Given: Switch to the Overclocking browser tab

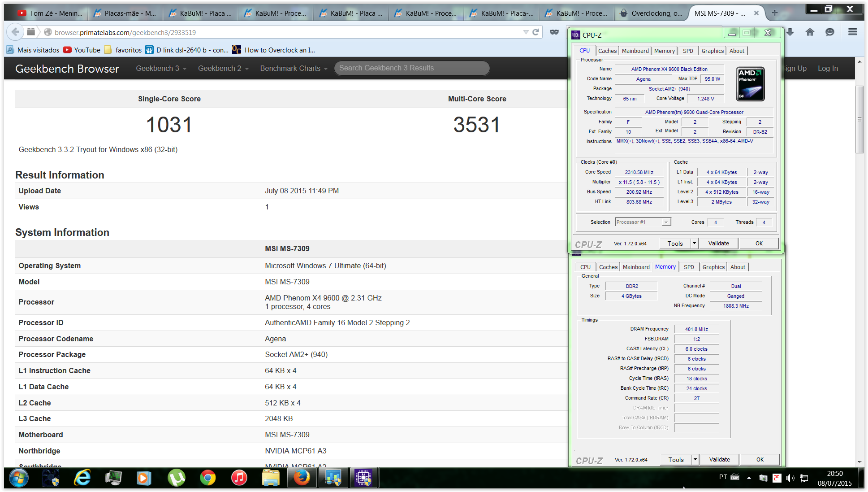Looking at the screenshot, I should tap(652, 13).
